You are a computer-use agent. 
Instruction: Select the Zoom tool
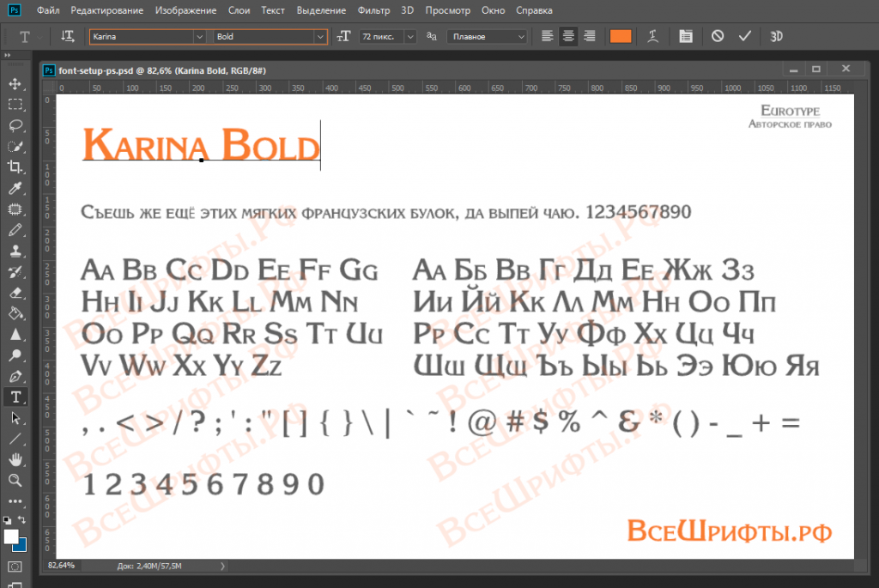pyautogui.click(x=15, y=481)
